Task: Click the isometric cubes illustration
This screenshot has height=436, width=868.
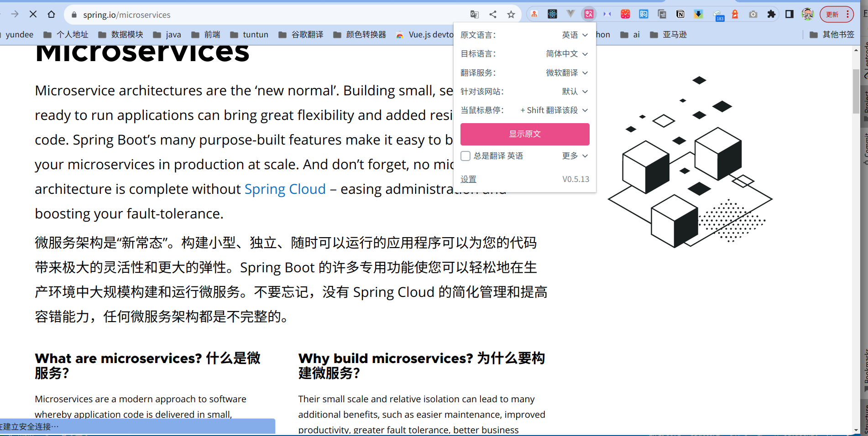Action: tap(690, 162)
